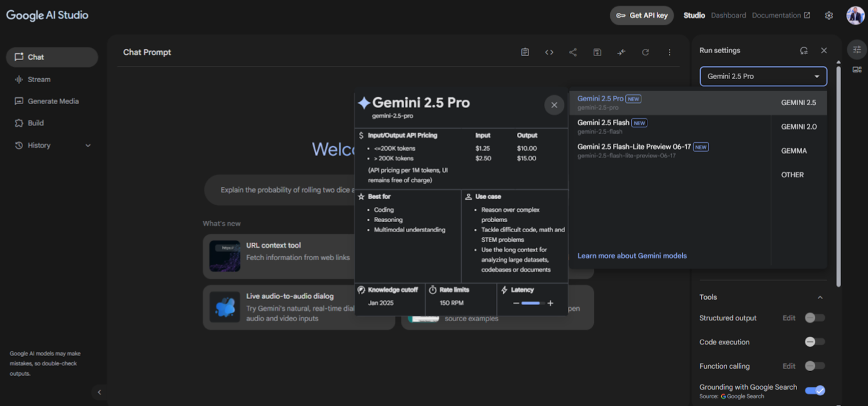This screenshot has width=868, height=406.
Task: Open URL context tool thumbnail
Action: pos(225,256)
